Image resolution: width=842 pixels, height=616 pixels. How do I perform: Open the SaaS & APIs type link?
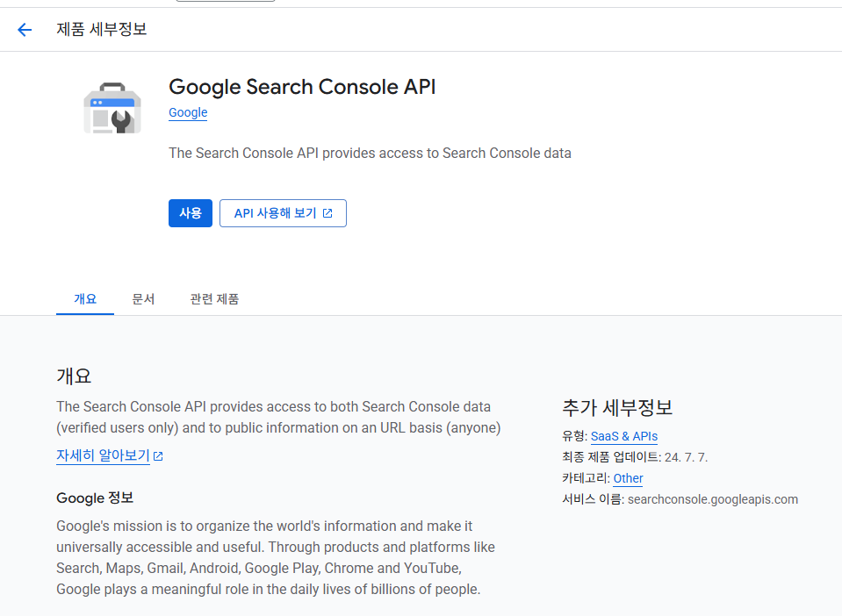click(624, 436)
